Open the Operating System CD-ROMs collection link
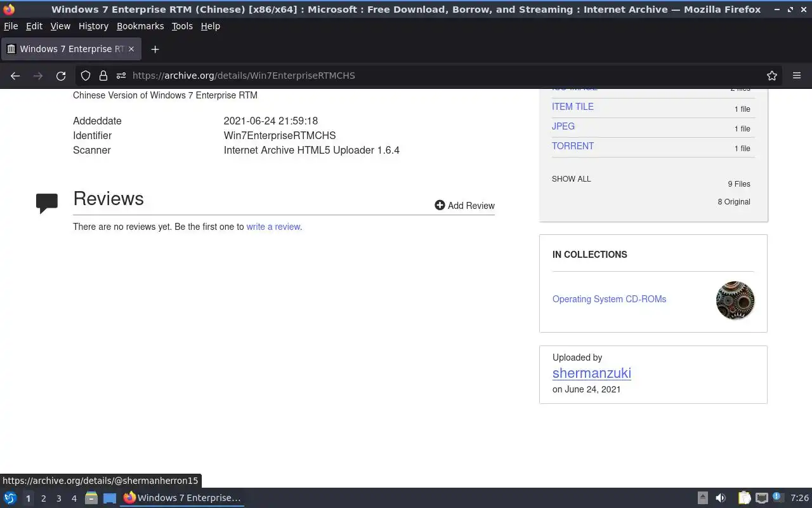Image resolution: width=812 pixels, height=508 pixels. [609, 299]
